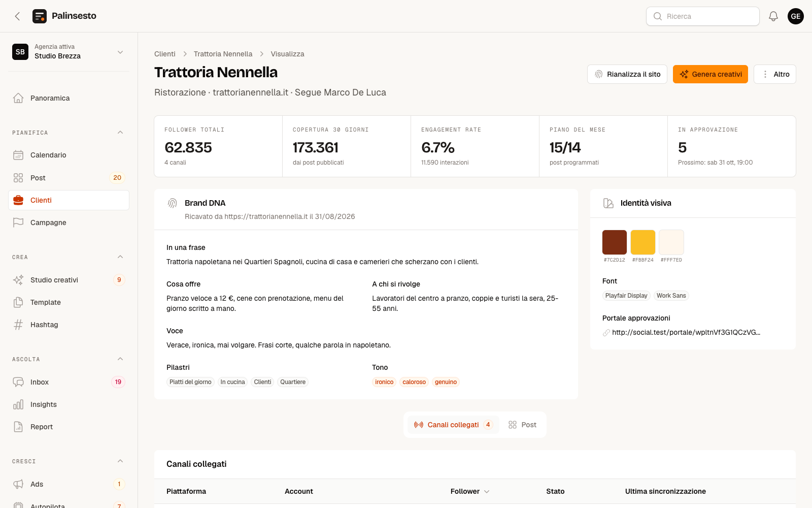Click the GE user avatar
The height and width of the screenshot is (508, 812).
[x=795, y=16]
